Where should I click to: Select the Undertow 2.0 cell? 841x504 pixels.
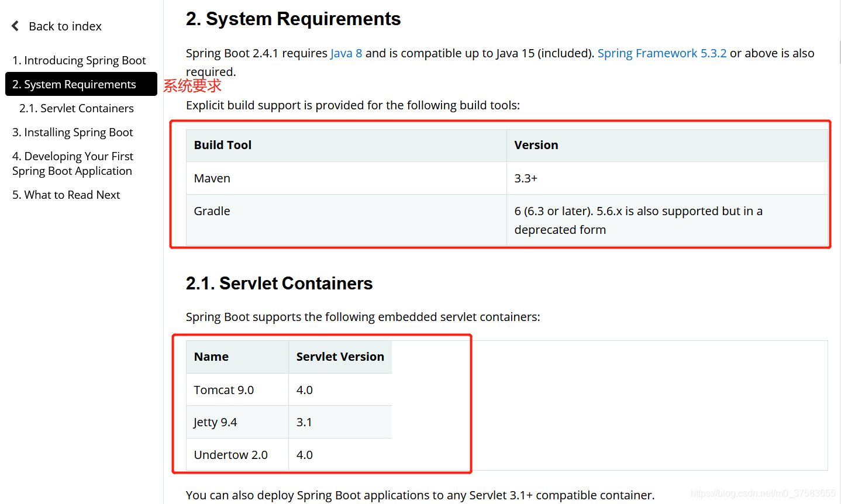click(237, 454)
